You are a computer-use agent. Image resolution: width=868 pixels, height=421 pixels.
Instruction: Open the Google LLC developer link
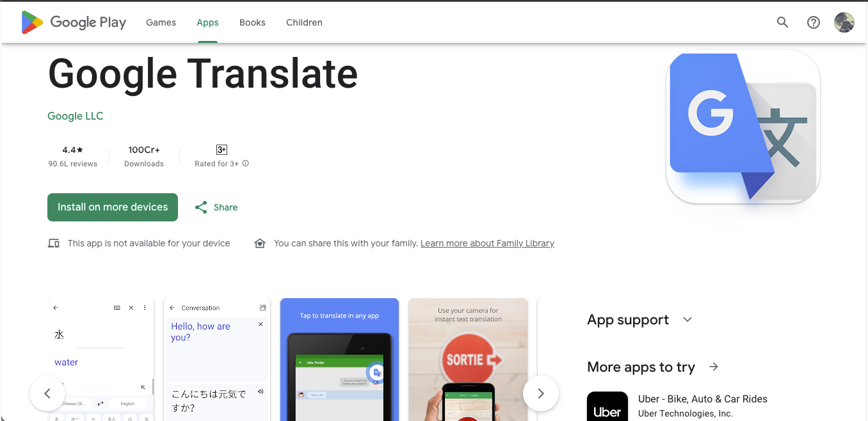(x=76, y=116)
